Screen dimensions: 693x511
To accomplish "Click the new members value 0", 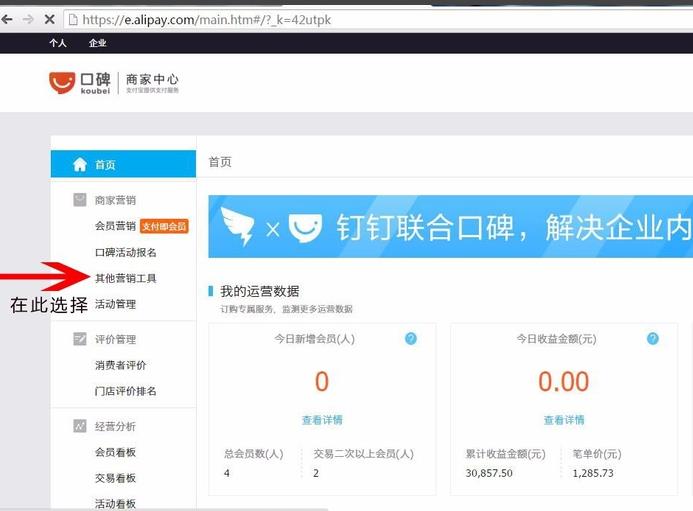I will [322, 381].
